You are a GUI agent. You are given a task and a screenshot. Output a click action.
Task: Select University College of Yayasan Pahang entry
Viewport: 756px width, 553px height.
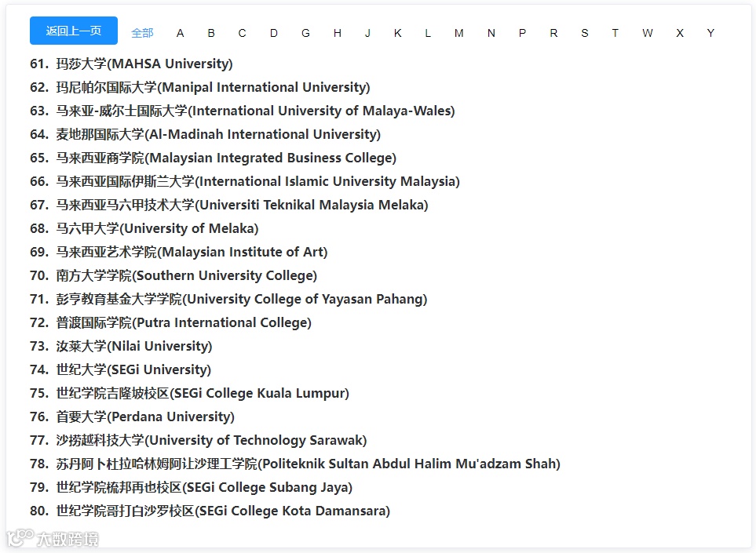pyautogui.click(x=228, y=299)
